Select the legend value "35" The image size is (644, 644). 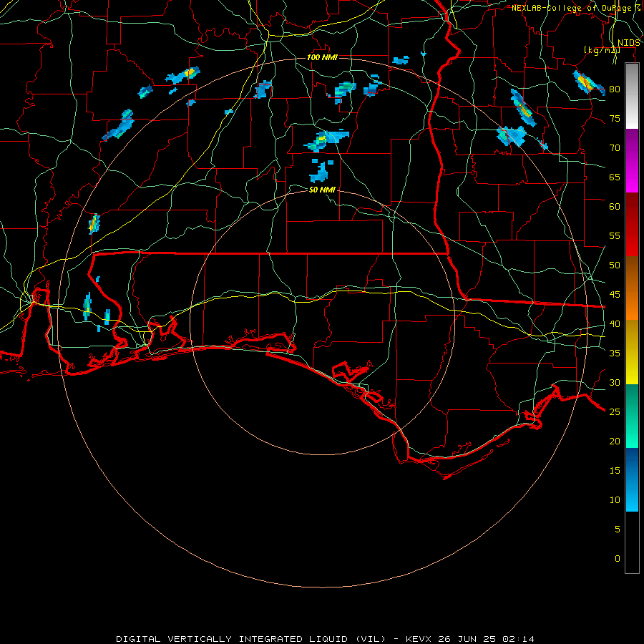[x=615, y=353]
